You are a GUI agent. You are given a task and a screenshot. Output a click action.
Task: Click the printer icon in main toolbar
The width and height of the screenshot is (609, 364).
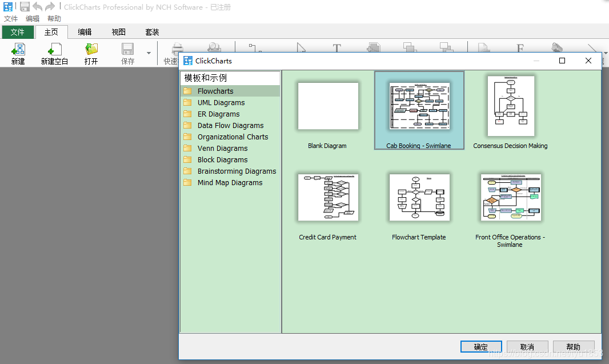pos(178,48)
